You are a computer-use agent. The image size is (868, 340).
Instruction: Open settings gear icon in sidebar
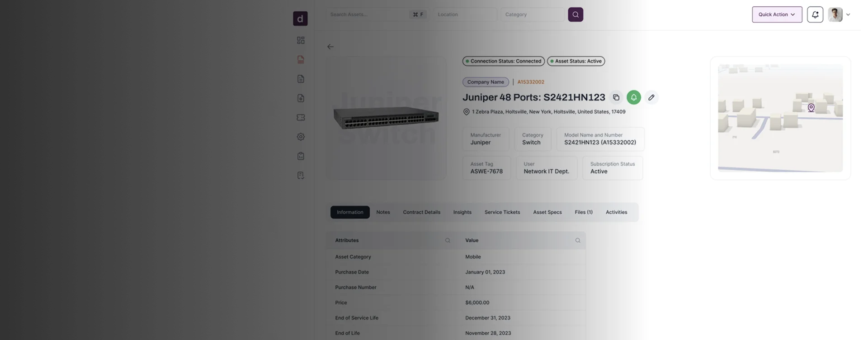point(301,137)
